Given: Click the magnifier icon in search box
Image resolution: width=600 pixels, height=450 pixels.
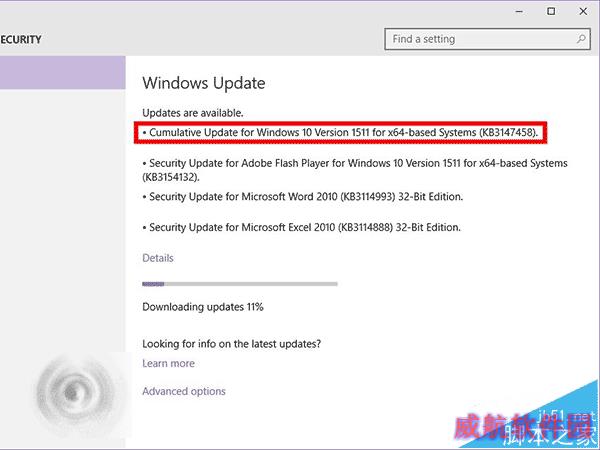Looking at the screenshot, I should [581, 39].
